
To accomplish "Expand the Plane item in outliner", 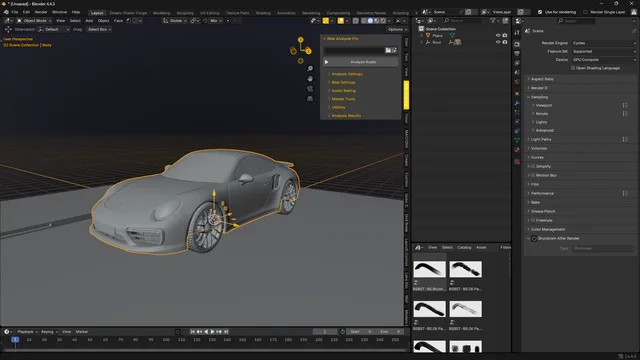I will 422,36.
